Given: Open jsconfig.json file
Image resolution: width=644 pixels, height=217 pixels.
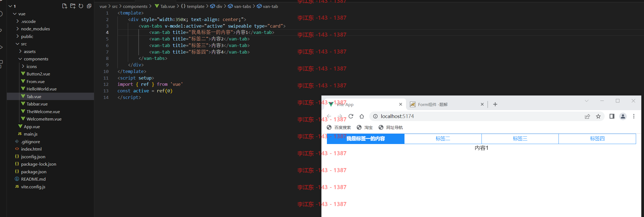Looking at the screenshot, I should point(33,157).
